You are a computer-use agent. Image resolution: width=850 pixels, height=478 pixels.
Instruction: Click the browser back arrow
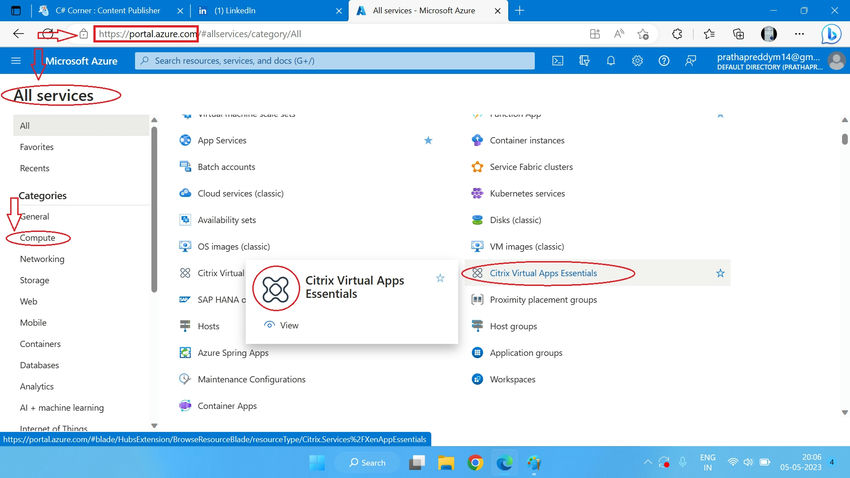tap(18, 34)
